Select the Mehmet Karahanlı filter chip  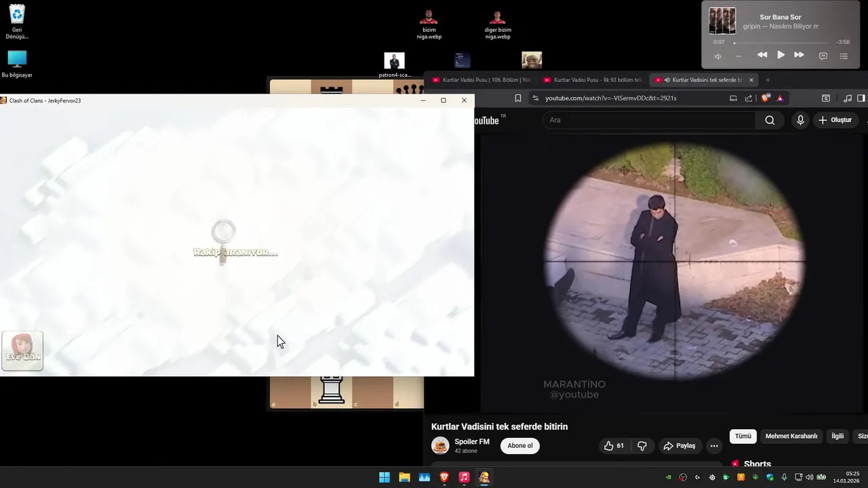coord(791,436)
